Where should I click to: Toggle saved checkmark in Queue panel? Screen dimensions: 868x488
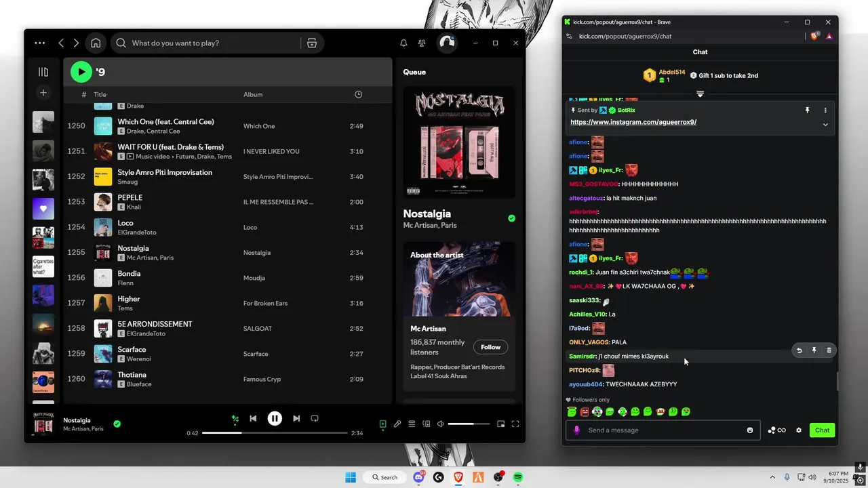(511, 218)
